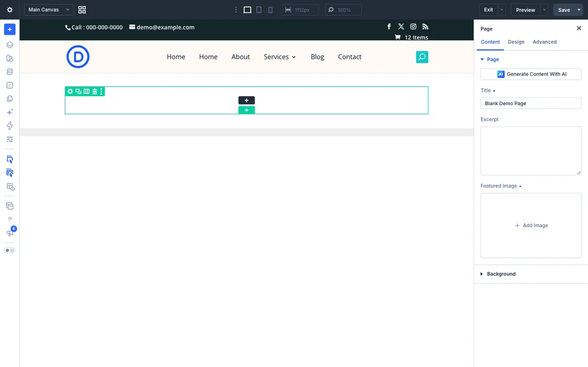Click the Title input field

(x=531, y=103)
